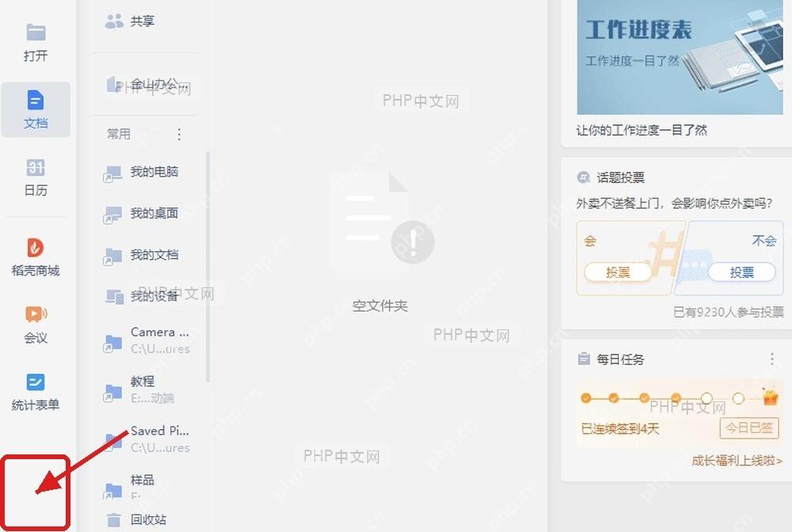
Task: Click the 金山办公 folder icon
Action: pyautogui.click(x=112, y=84)
